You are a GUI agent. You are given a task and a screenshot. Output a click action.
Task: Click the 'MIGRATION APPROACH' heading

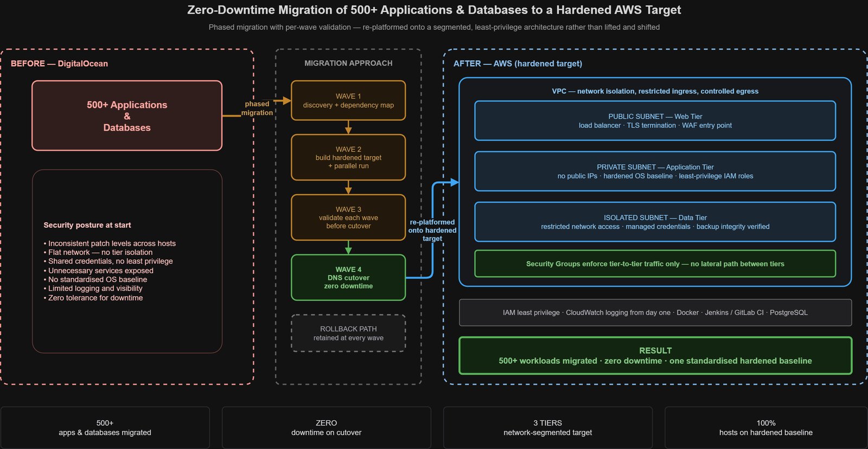348,63
